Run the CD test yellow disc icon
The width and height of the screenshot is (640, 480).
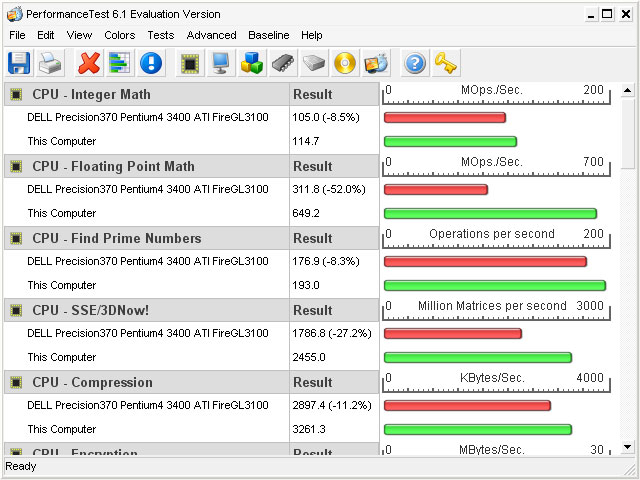point(345,63)
